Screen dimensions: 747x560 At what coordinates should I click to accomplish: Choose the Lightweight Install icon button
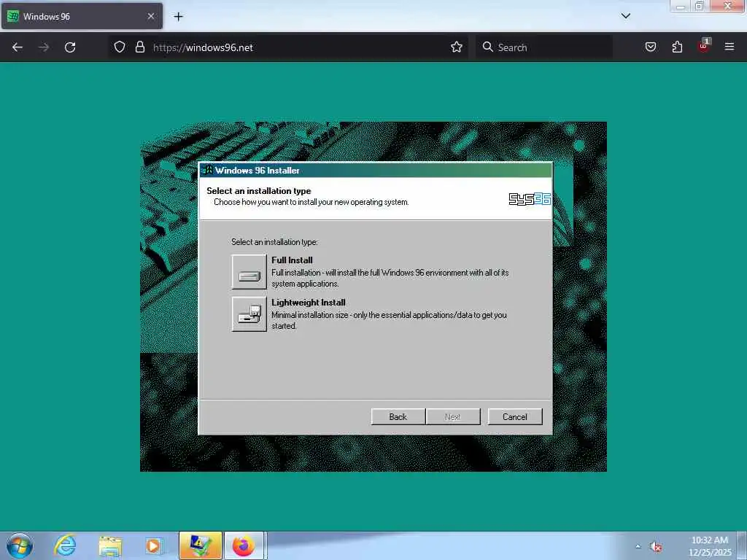tap(249, 314)
